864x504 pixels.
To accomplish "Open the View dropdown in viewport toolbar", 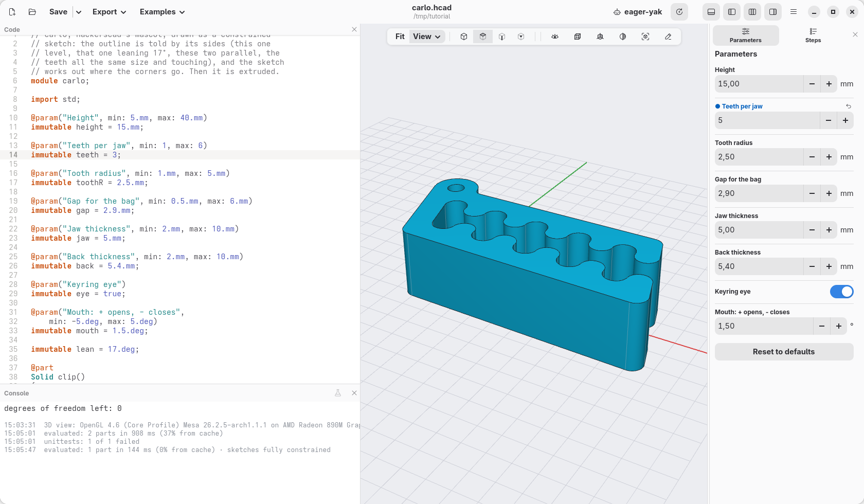I will [x=427, y=37].
